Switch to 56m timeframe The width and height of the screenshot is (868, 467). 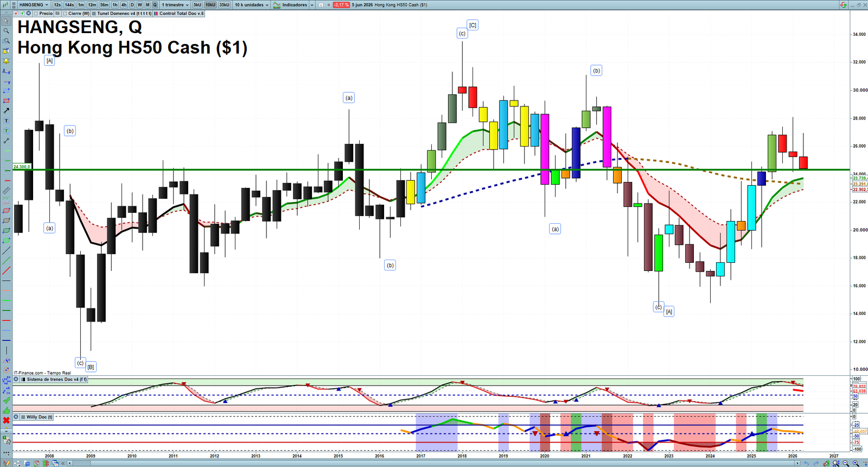point(104,5)
